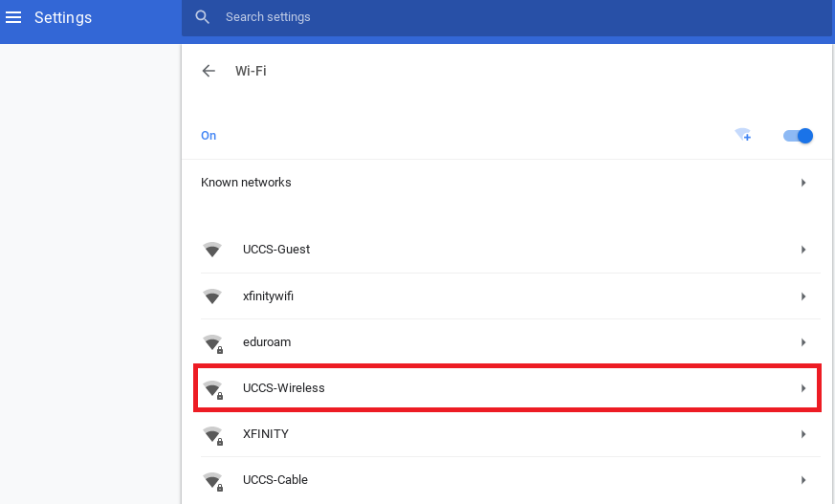Turn off the Wi-Fi toggle switch
This screenshot has width=835, height=504.
[798, 136]
